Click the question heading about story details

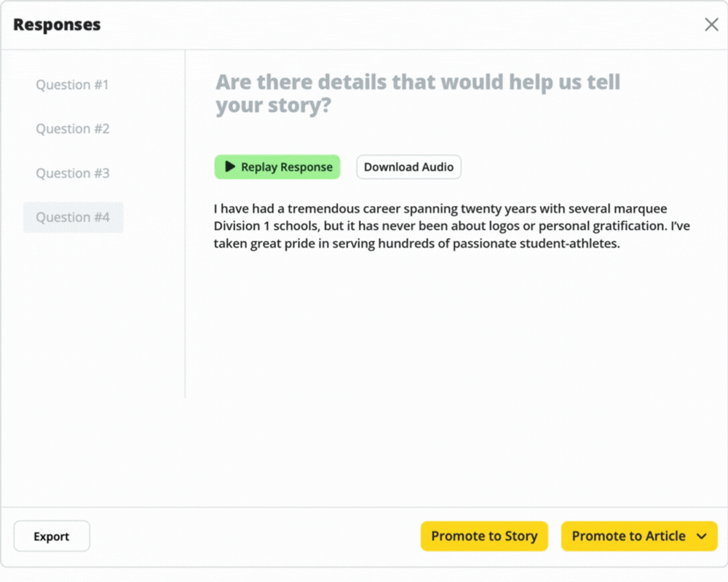click(x=418, y=94)
